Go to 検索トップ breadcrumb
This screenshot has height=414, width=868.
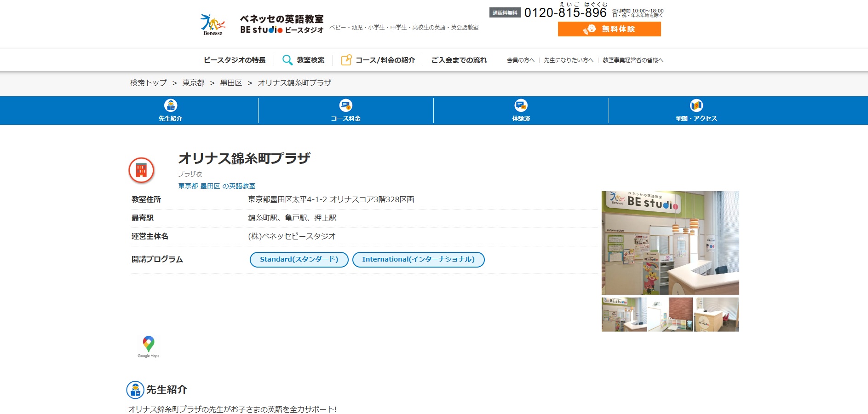click(149, 83)
